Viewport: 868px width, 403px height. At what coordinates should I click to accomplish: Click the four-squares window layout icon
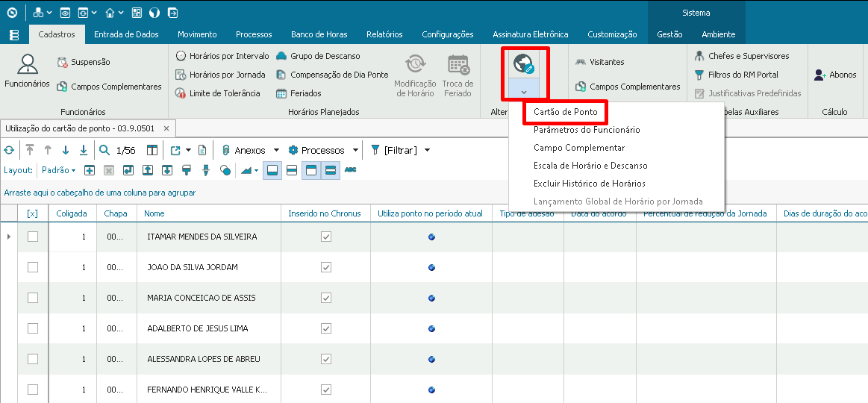point(137,12)
